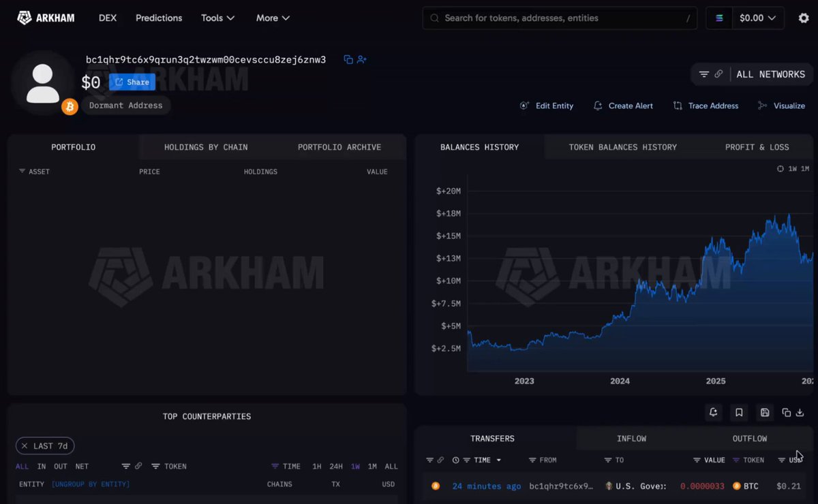Open the Visualize view
Image resolution: width=818 pixels, height=504 pixels.
(781, 106)
